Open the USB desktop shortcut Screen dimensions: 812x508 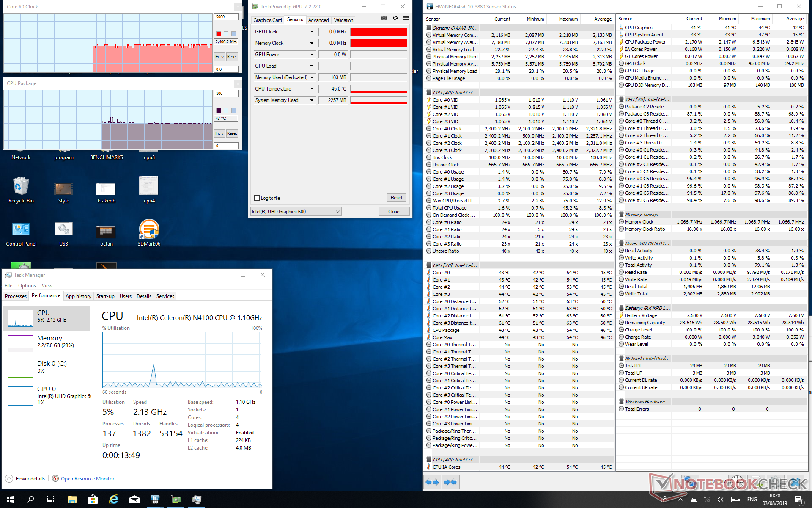[64, 233]
